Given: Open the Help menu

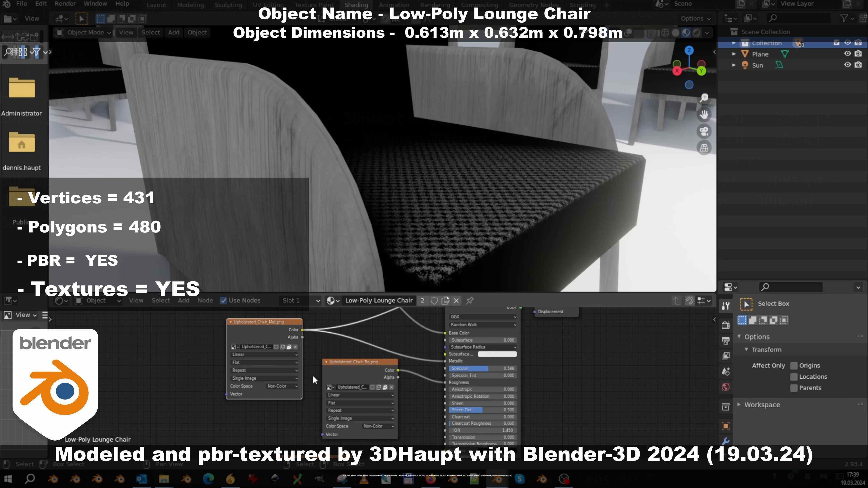Looking at the screenshot, I should click(x=122, y=4).
